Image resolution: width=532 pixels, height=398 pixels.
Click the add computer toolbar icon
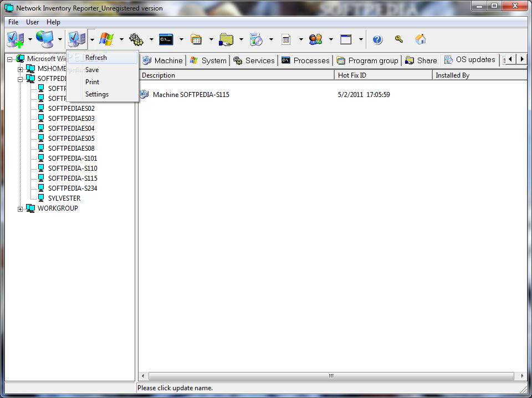click(16, 39)
